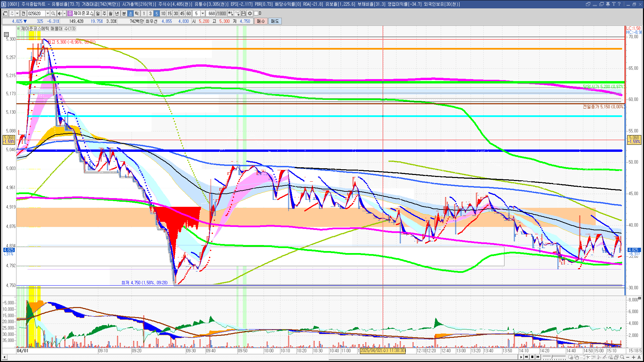This screenshot has height=362, width=644.
Task: Click the 매도 sell button
Action: 275,21
